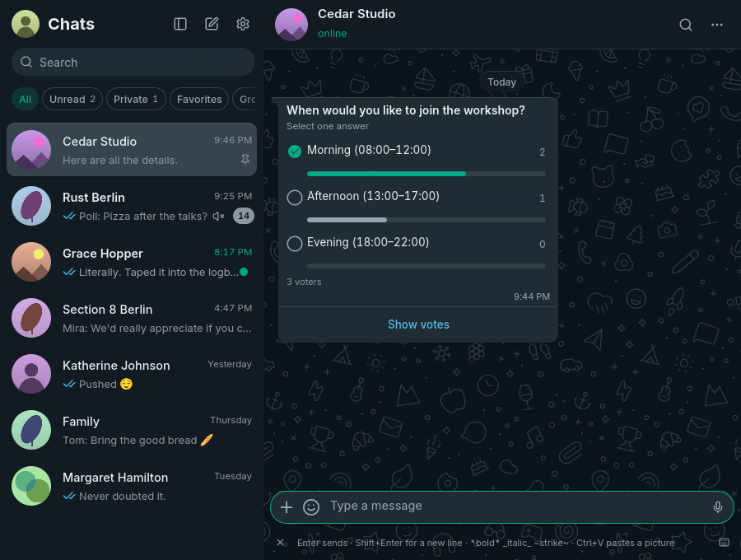Click the magnifier in chat list search
741x560 pixels.
click(26, 62)
